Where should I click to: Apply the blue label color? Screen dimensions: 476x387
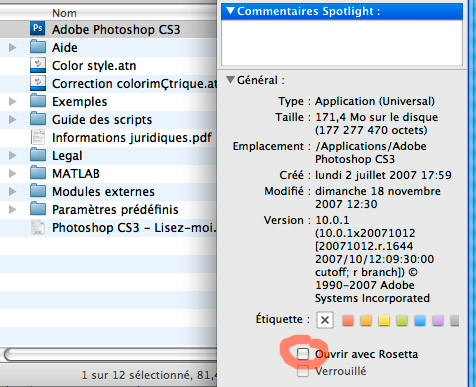click(420, 320)
